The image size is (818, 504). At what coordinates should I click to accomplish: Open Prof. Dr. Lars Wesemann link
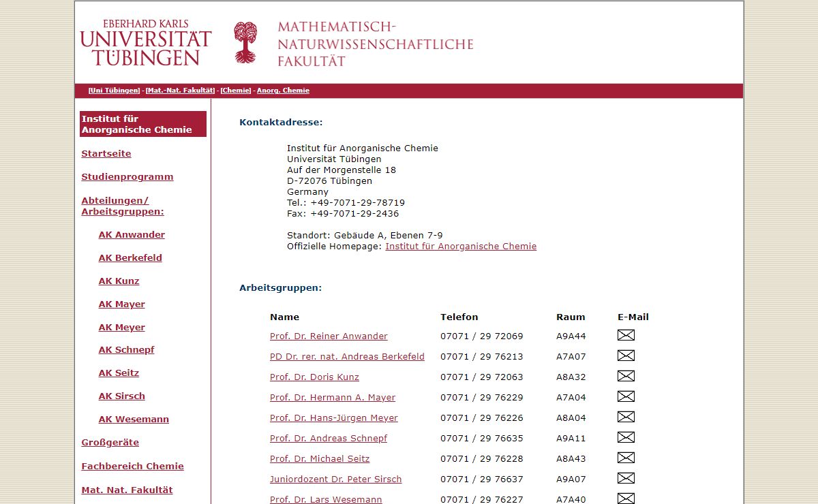(326, 500)
